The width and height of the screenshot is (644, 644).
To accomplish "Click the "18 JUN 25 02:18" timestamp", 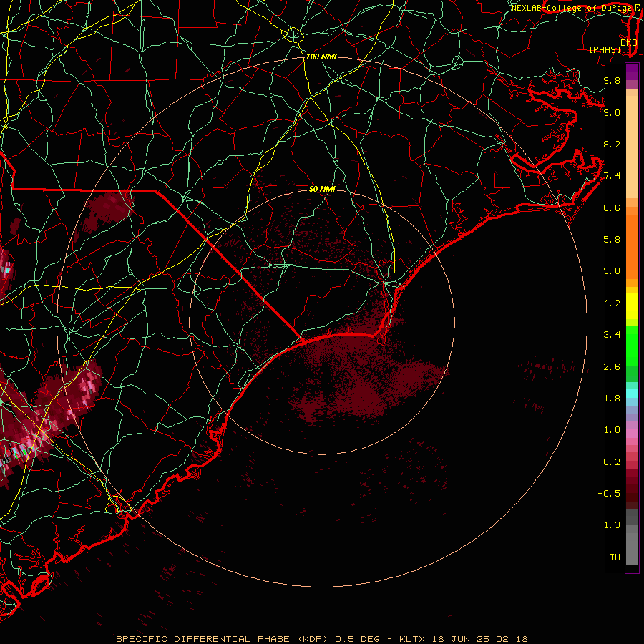I will pos(479,639).
